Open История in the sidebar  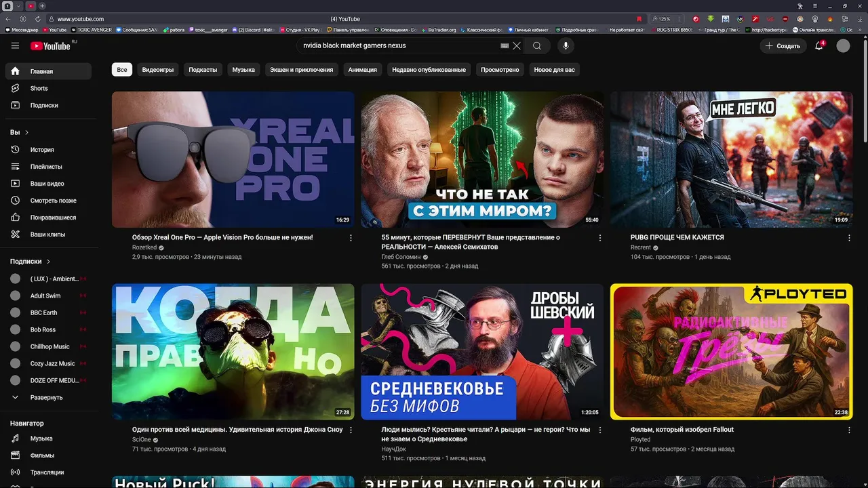point(48,149)
